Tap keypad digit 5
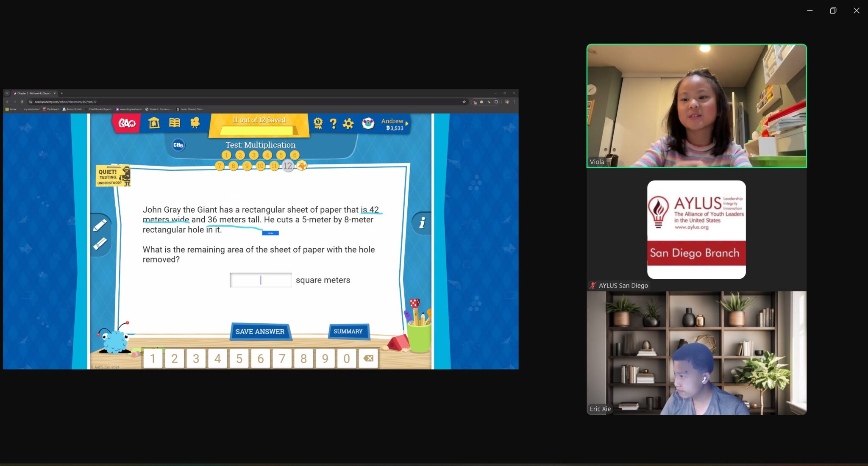 (x=239, y=359)
